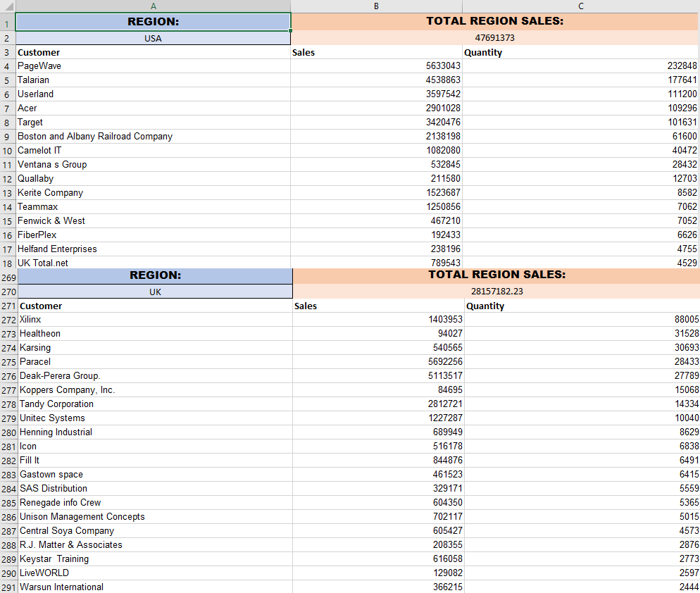Click the Gastown space cell
The width and height of the screenshot is (700, 593).
coord(156,474)
